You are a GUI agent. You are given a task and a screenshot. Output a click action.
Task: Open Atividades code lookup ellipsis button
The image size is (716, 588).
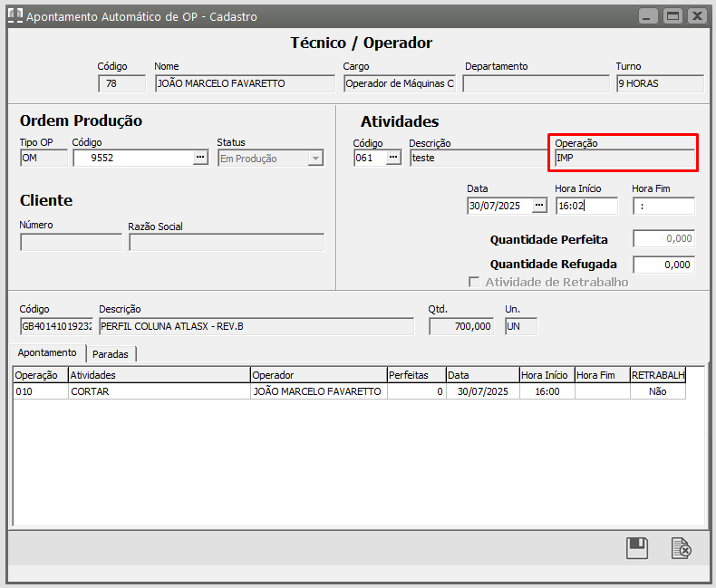point(393,158)
